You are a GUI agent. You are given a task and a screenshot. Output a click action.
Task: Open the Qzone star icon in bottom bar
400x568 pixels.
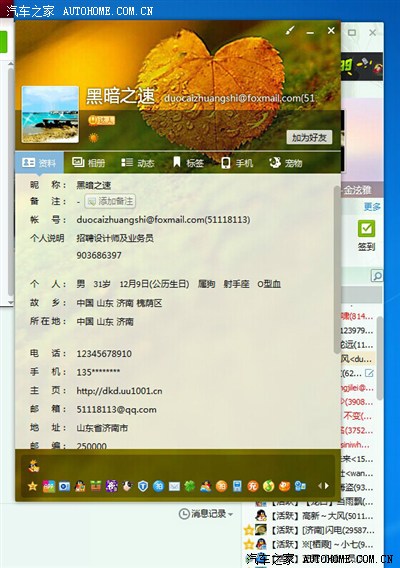pos(33,486)
